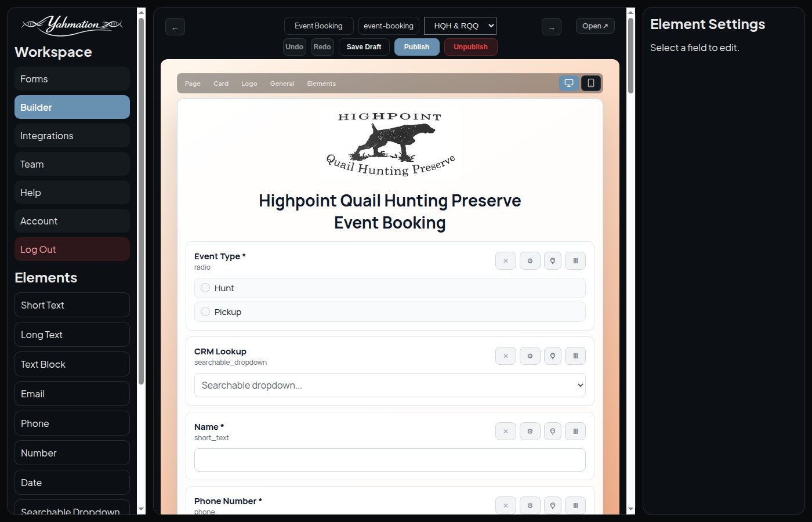Screen dimensions: 812x522
Task: Open the Elements settings tab
Action: pyautogui.click(x=321, y=84)
